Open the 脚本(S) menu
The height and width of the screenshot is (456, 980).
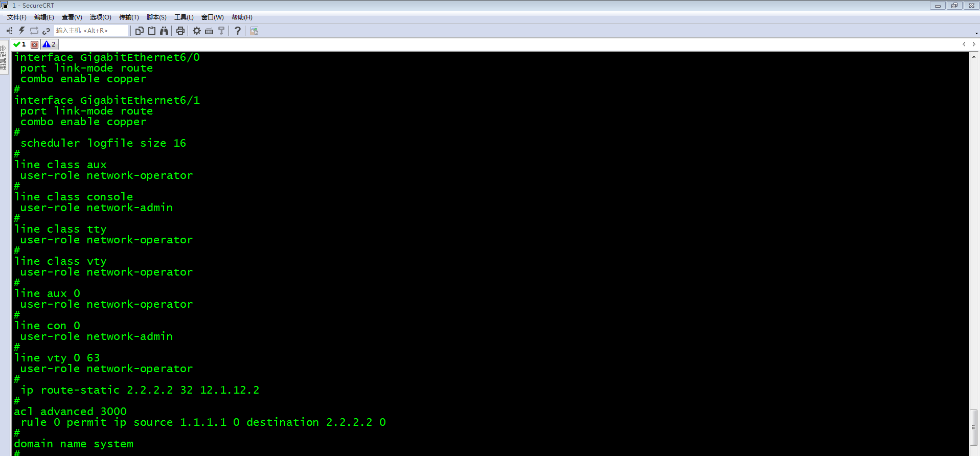click(156, 17)
